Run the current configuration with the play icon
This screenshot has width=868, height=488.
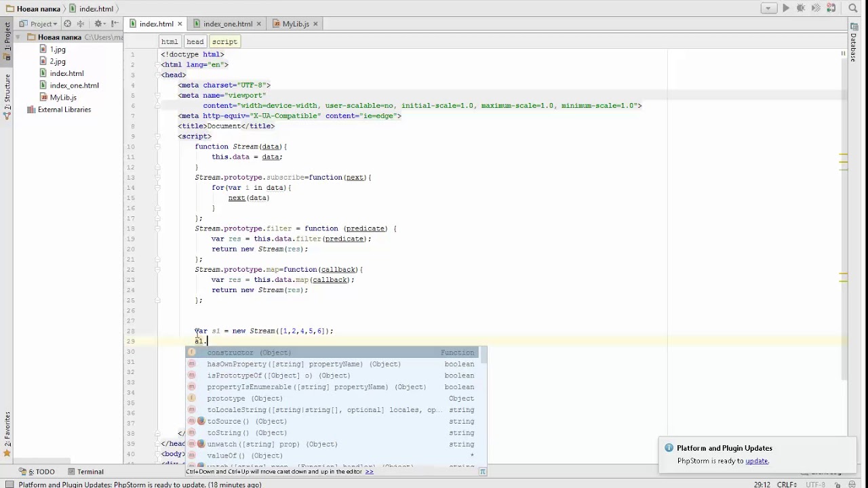(785, 9)
